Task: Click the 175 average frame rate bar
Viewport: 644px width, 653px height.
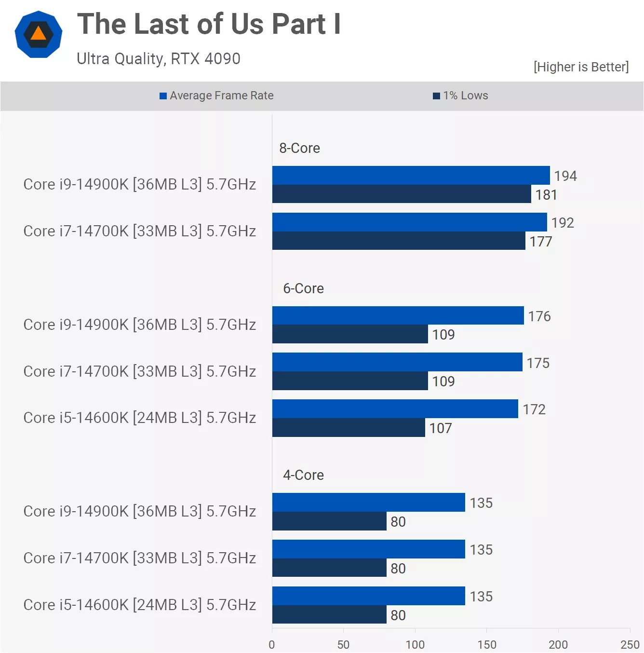Action: pos(397,362)
